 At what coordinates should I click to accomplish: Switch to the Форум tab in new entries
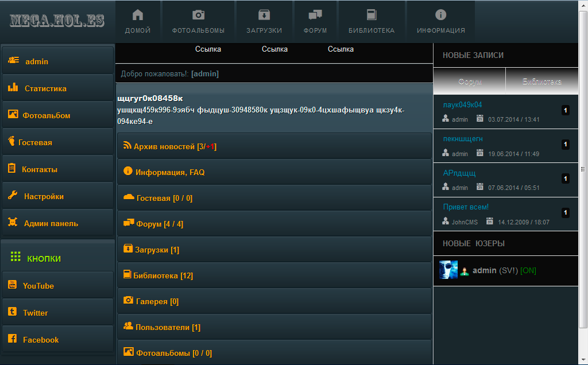(470, 82)
